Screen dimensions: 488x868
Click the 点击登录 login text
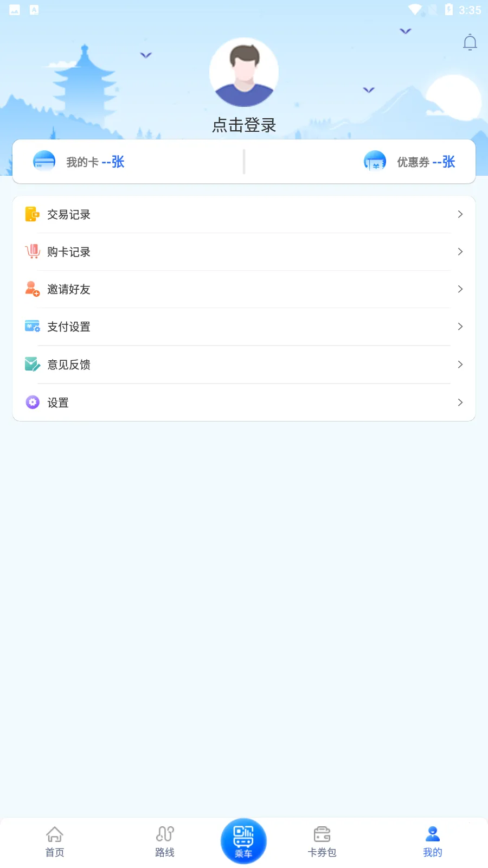(244, 125)
